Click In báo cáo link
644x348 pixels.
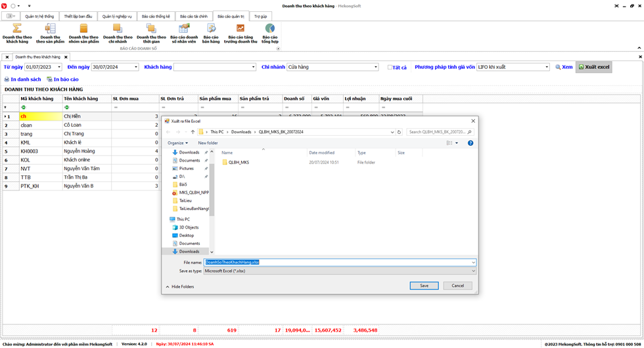66,79
